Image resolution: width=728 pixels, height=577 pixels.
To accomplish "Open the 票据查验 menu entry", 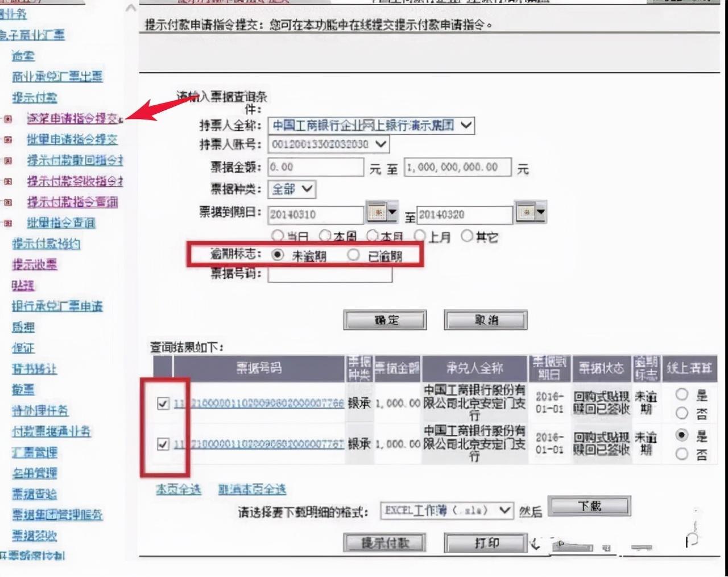I will point(34,494).
